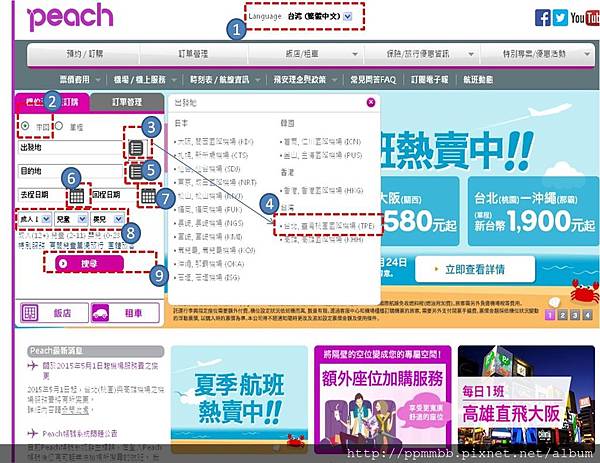Image resolution: width=600 pixels, height=463 pixels.
Task: Click the 去程日期 input field
Action: [43, 195]
